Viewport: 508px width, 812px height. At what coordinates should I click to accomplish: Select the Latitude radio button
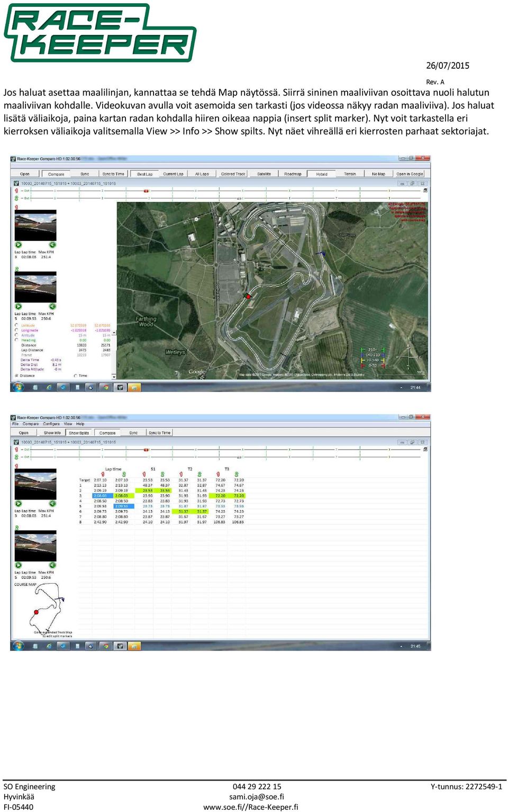(x=16, y=325)
